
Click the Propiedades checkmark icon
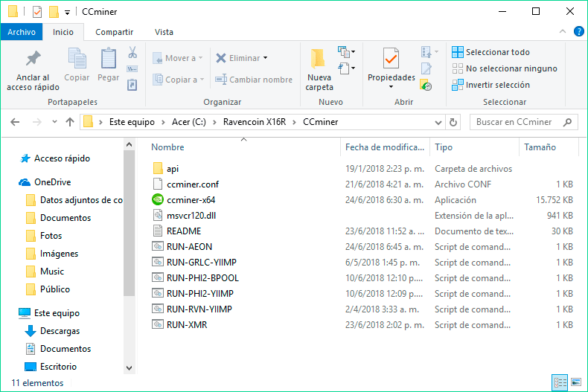(x=391, y=59)
